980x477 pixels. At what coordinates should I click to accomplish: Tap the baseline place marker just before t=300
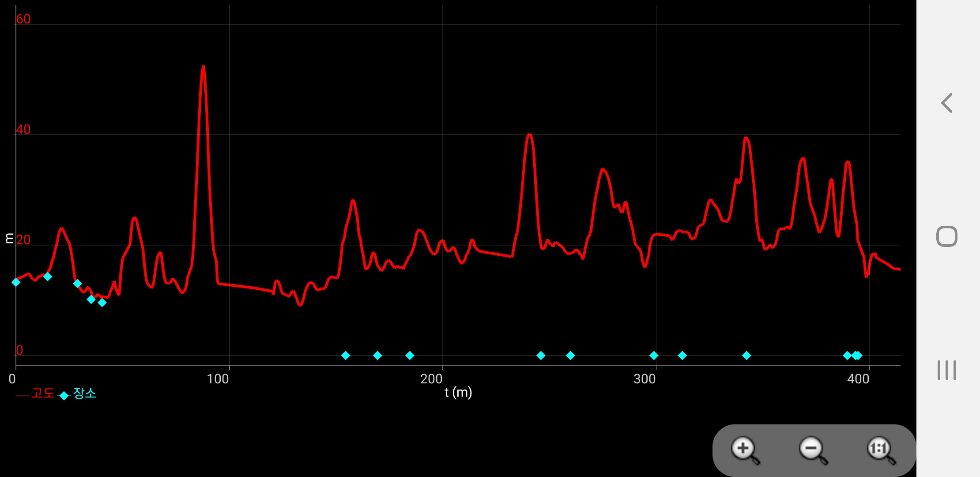pos(654,355)
